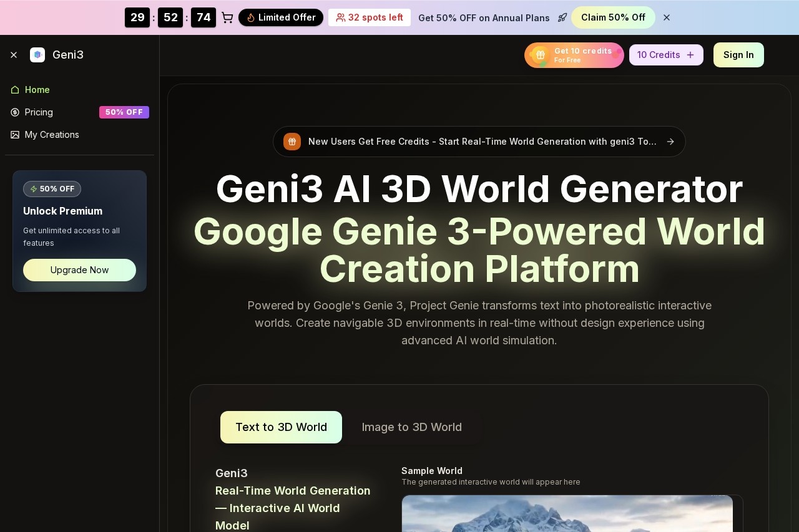Click the Geni3 brand name text

(x=68, y=55)
